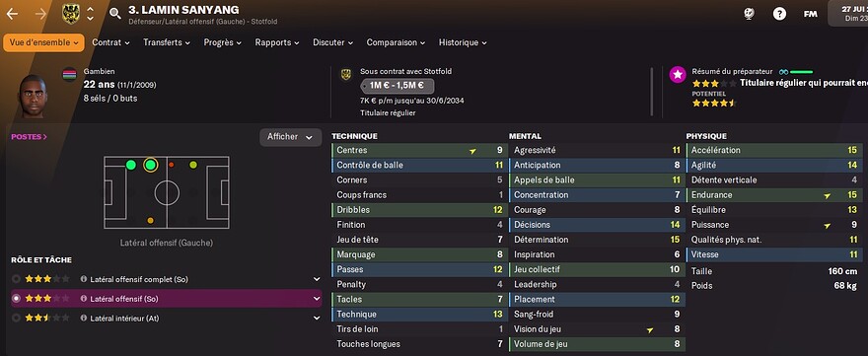
Task: Open the Comparaison menu
Action: [396, 42]
